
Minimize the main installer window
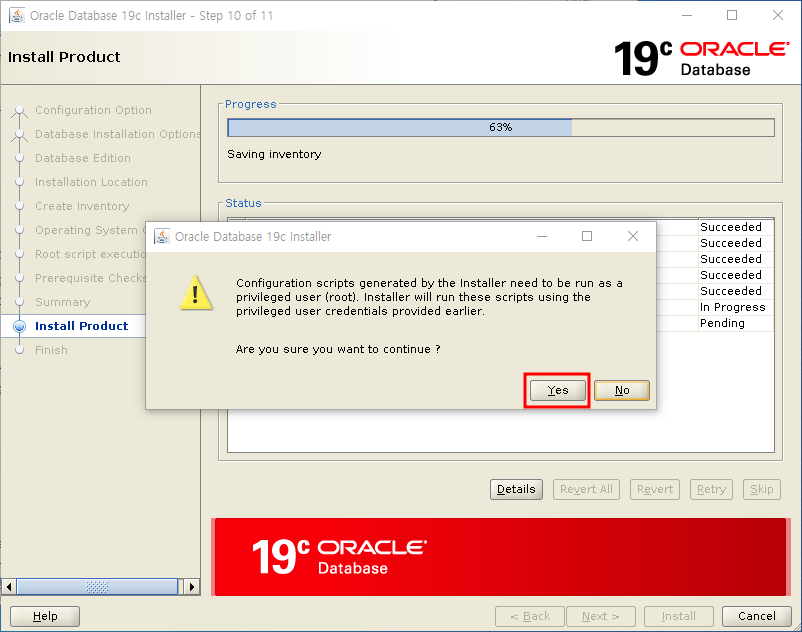[x=687, y=15]
